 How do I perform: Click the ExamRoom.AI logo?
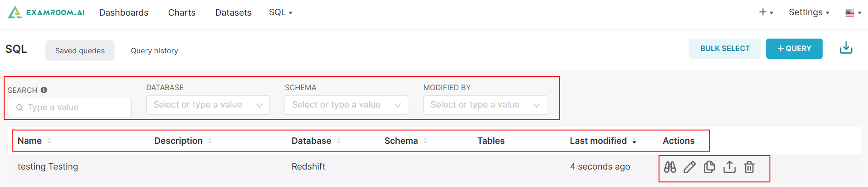(x=46, y=12)
